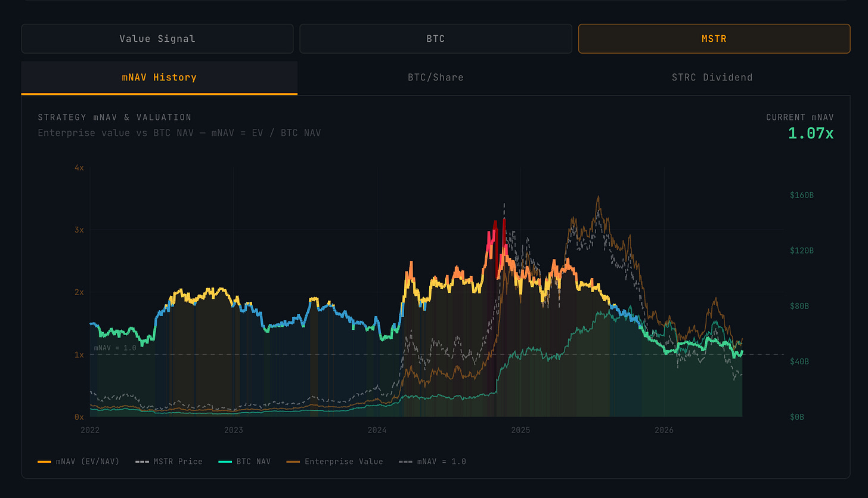Click the 1x left axis label
This screenshot has height=498, width=868.
(x=79, y=355)
